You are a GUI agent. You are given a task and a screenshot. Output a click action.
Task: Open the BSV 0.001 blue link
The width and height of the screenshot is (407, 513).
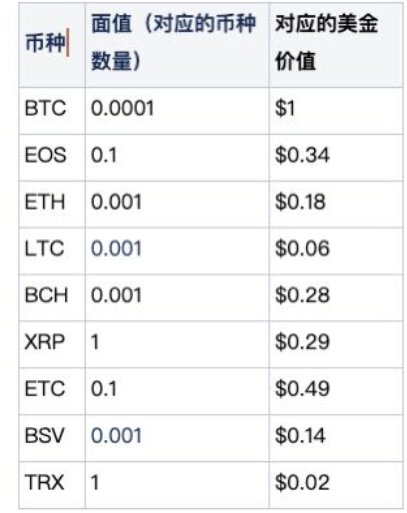point(116,435)
